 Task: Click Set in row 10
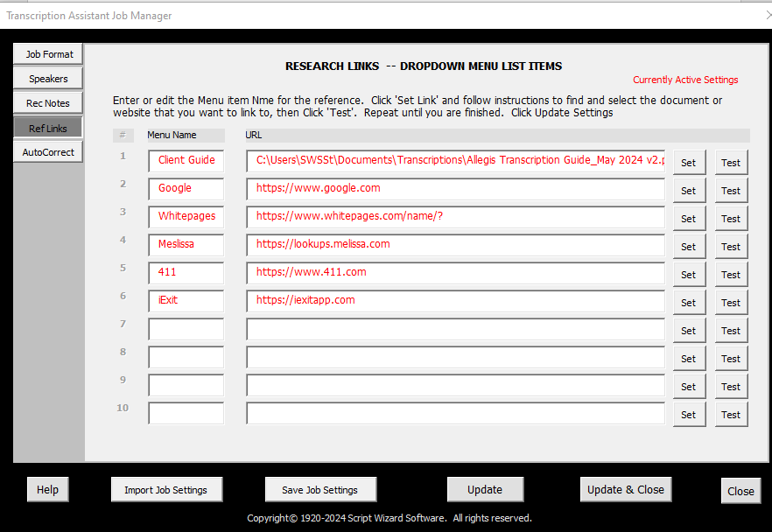(689, 415)
